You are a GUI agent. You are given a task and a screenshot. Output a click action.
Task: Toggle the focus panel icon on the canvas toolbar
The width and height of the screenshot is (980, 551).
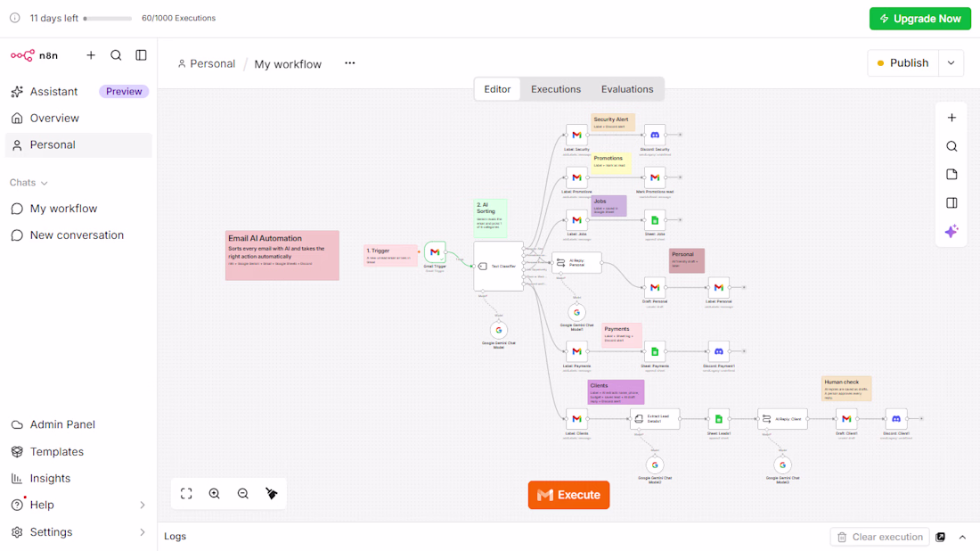[x=951, y=202]
